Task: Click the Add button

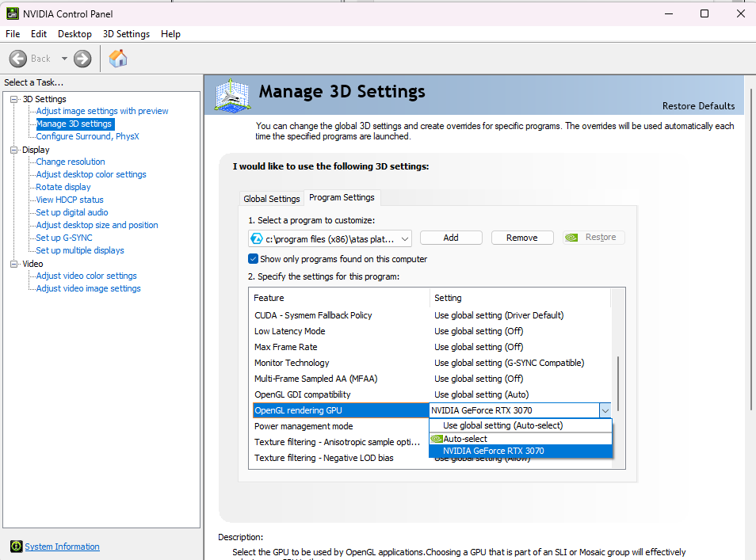Action: click(x=451, y=238)
